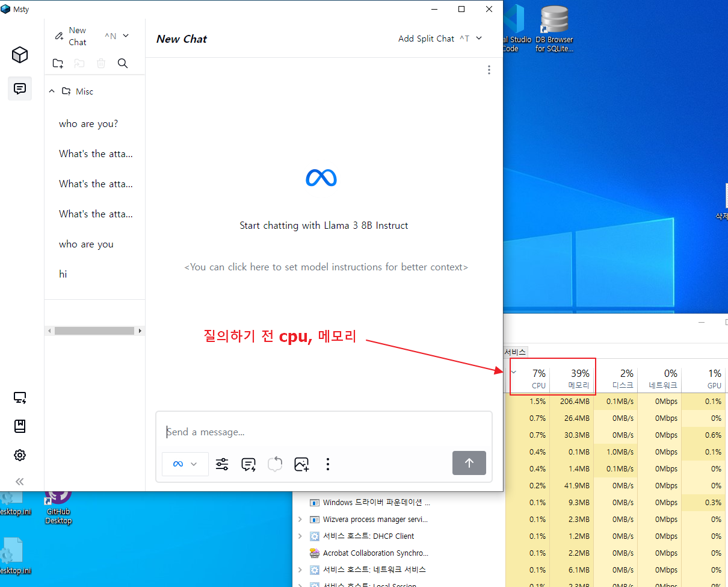Click the delete trash icon
This screenshot has width=728, height=587.
[x=101, y=63]
